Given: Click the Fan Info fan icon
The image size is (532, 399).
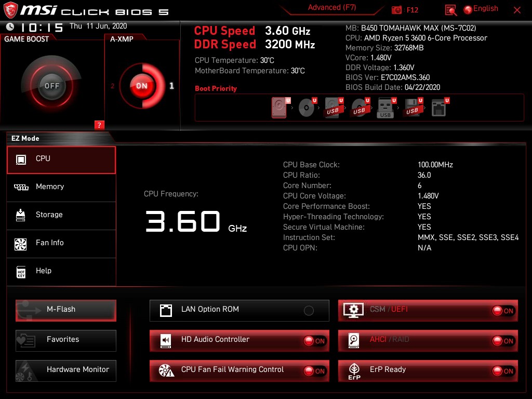Looking at the screenshot, I should pos(21,244).
